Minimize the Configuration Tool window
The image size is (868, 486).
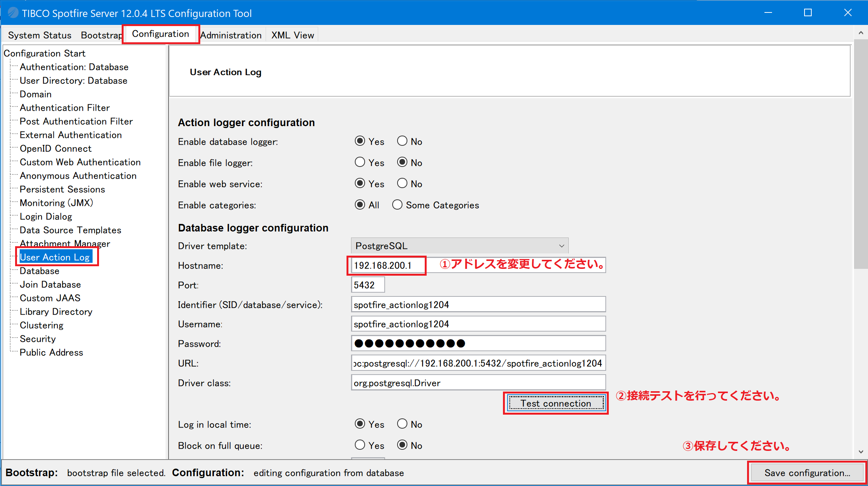(768, 13)
